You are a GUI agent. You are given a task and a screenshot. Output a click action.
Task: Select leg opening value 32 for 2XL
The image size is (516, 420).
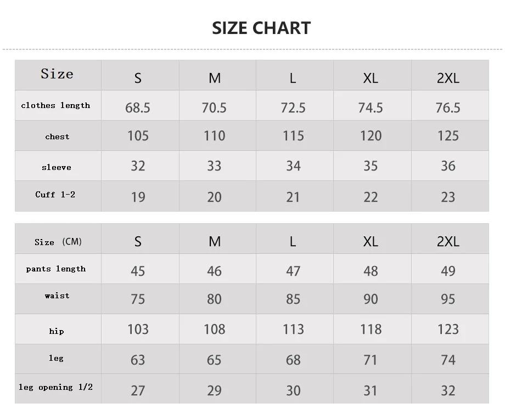[448, 391]
